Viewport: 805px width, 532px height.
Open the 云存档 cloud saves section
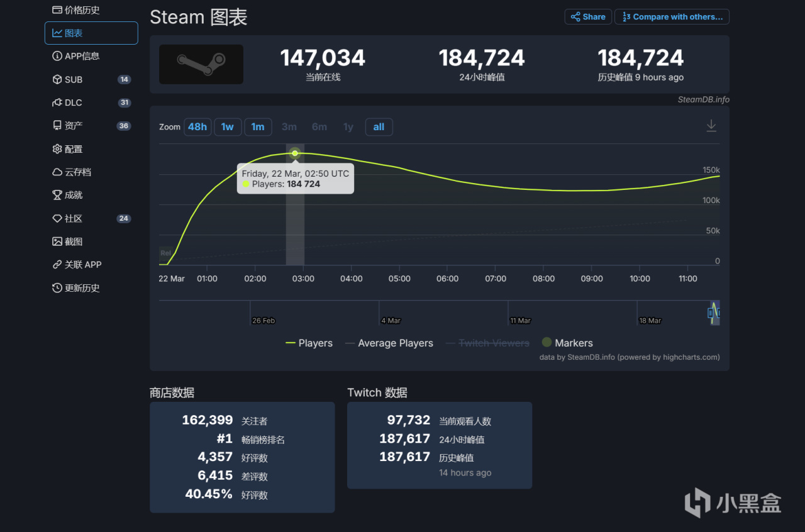[x=72, y=172]
